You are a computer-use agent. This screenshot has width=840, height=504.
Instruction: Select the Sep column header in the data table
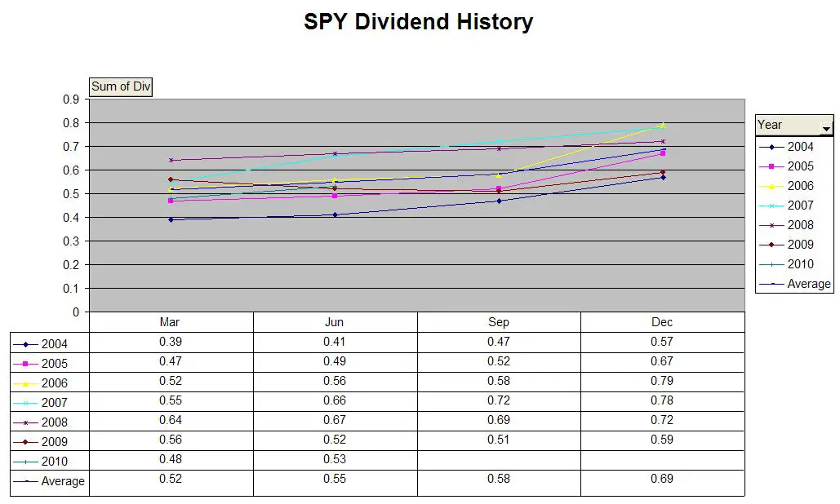click(x=498, y=322)
